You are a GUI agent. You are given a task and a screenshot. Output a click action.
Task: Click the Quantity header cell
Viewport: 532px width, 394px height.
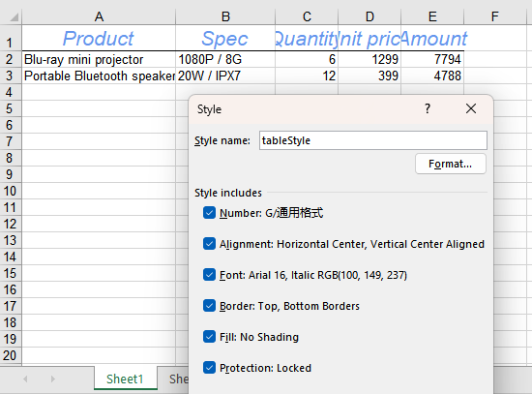(307, 38)
